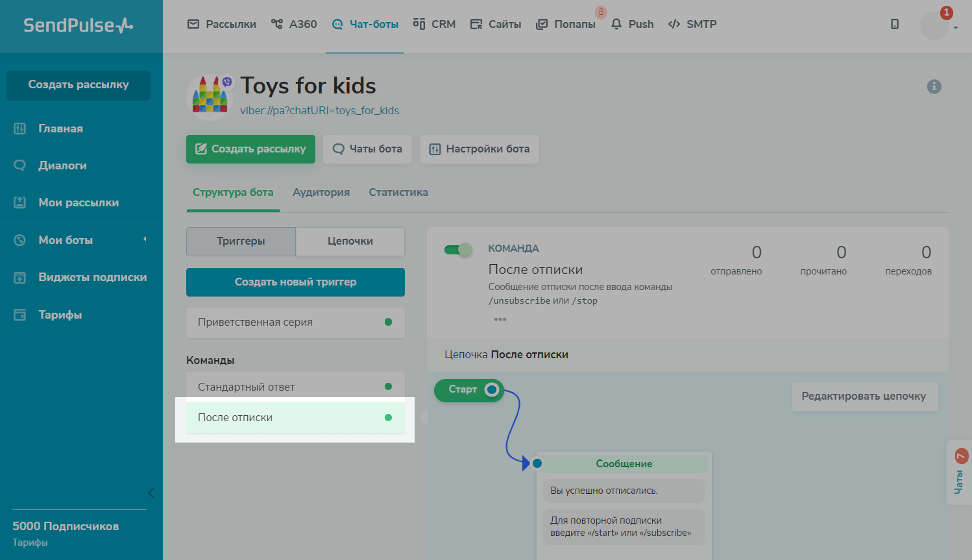Open the account dropdown arrow near avatar
The width and height of the screenshot is (972, 560).
956,28
